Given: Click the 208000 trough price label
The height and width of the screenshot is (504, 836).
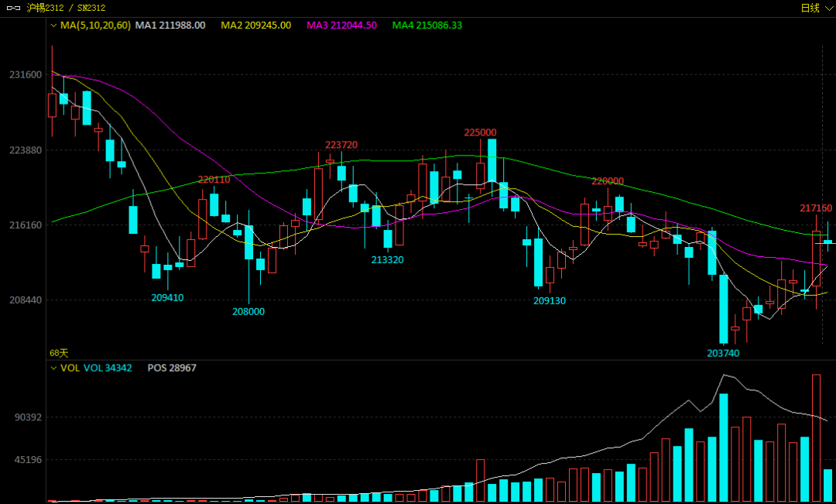Looking at the screenshot, I should coord(248,311).
